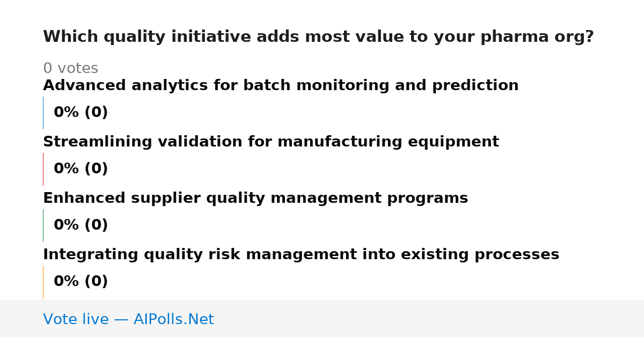Click the word AIPolls.Net in footer
This screenshot has height=337, width=644.
(174, 320)
